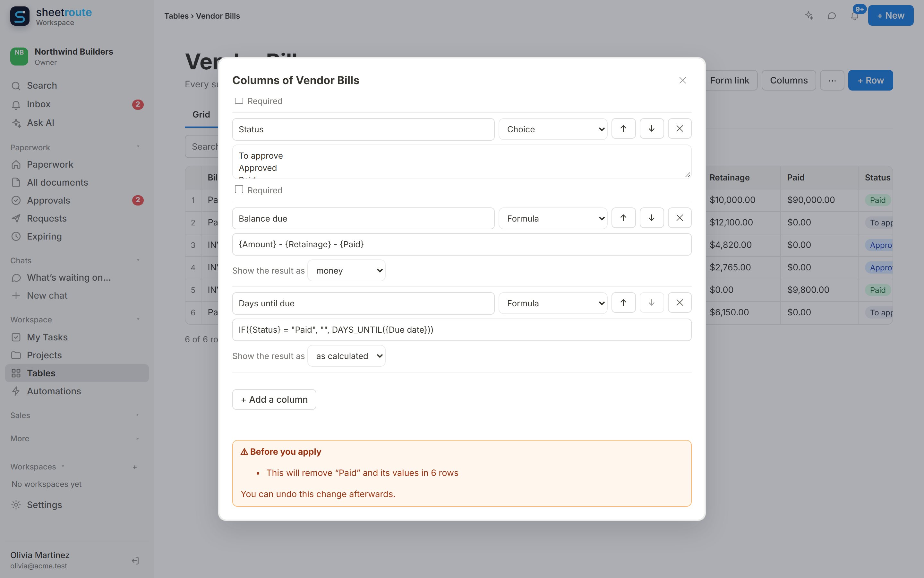Toggle Required checkbox under Status choices
Screen dimensions: 924x578
pos(239,189)
